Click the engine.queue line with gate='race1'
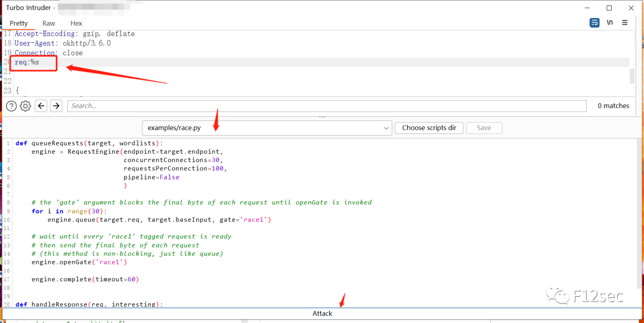Image resolution: width=644 pixels, height=323 pixels. point(159,219)
